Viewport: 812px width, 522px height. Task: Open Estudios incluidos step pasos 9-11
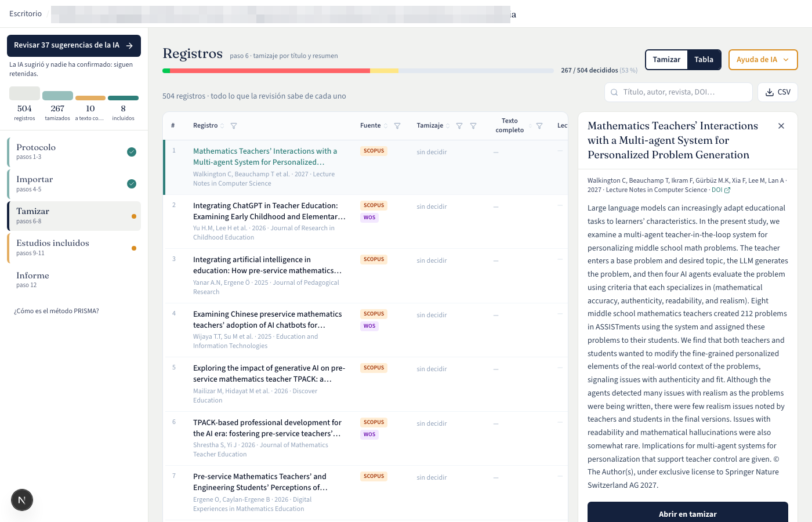point(74,248)
